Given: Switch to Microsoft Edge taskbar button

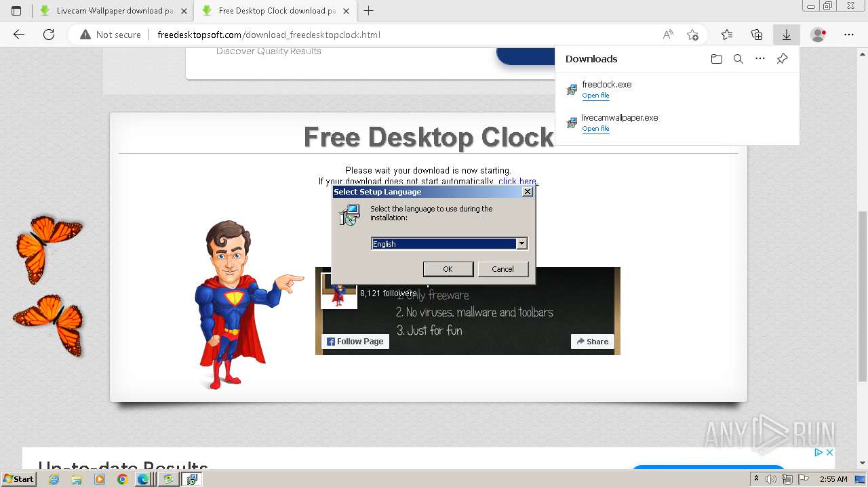Looking at the screenshot, I should [144, 479].
